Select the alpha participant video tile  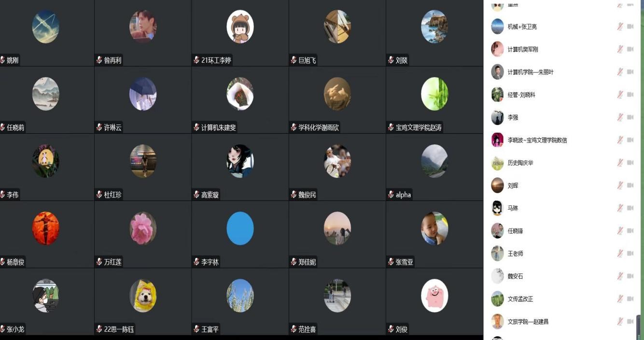[x=434, y=167]
